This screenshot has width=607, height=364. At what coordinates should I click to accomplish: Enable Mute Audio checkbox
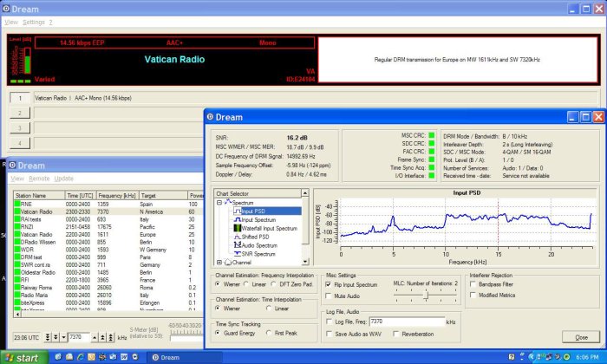pos(329,296)
